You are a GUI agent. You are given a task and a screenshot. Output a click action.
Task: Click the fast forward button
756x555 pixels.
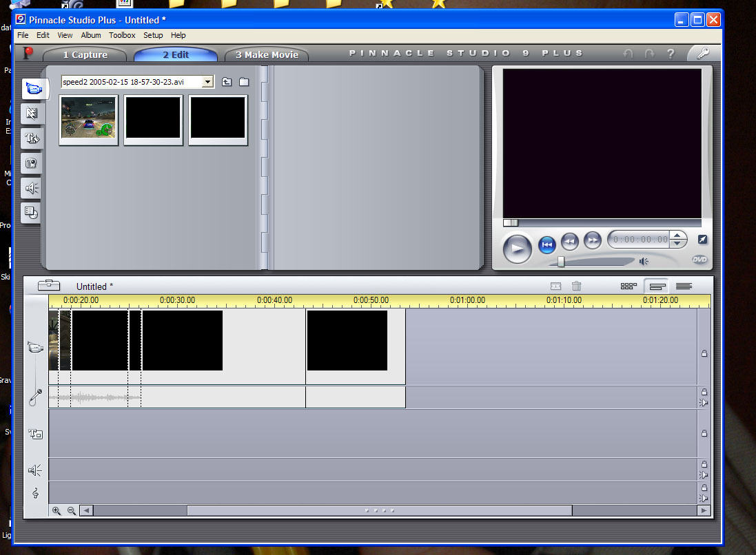(x=593, y=240)
